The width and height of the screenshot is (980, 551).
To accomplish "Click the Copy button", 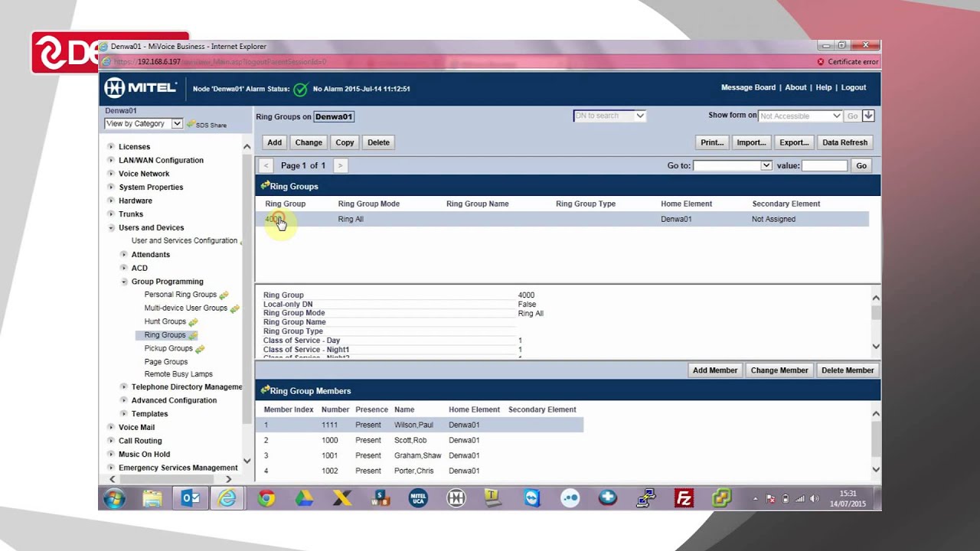I will coord(345,142).
